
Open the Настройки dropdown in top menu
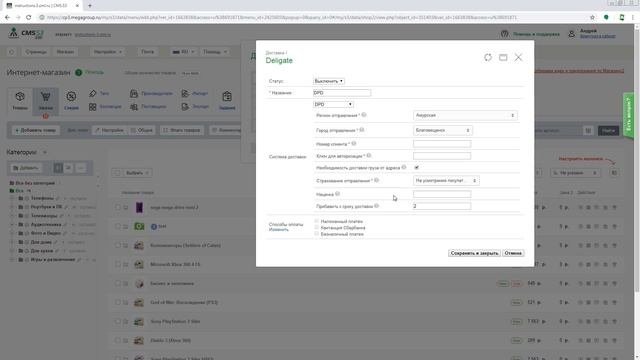(x=107, y=52)
